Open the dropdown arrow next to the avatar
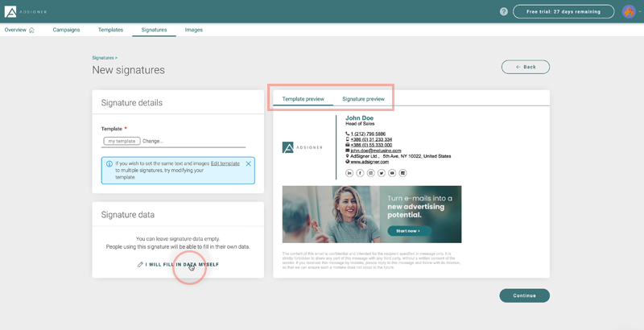Screen dimensions: 644x330 [x=640, y=12]
